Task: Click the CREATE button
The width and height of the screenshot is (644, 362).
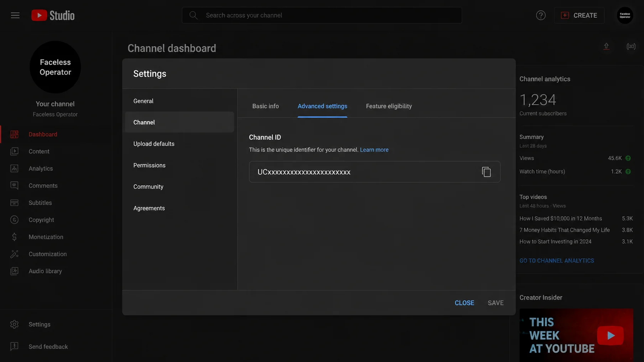Action: pyautogui.click(x=579, y=15)
